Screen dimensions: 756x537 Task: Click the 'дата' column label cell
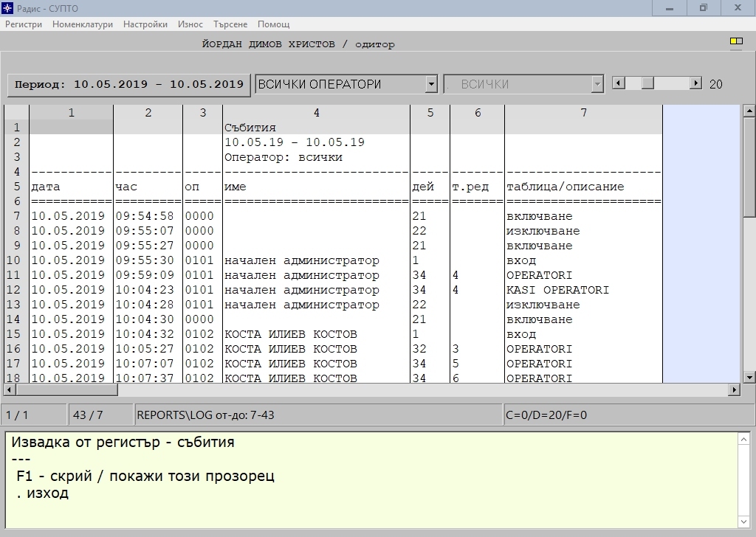[x=72, y=187]
